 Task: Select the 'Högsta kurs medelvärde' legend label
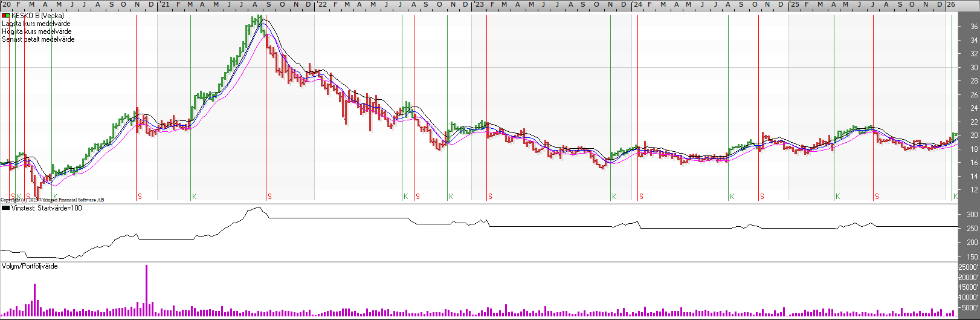tap(36, 31)
